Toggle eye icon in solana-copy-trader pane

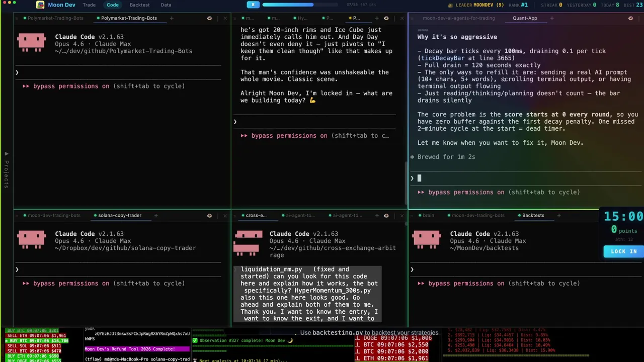tap(209, 215)
